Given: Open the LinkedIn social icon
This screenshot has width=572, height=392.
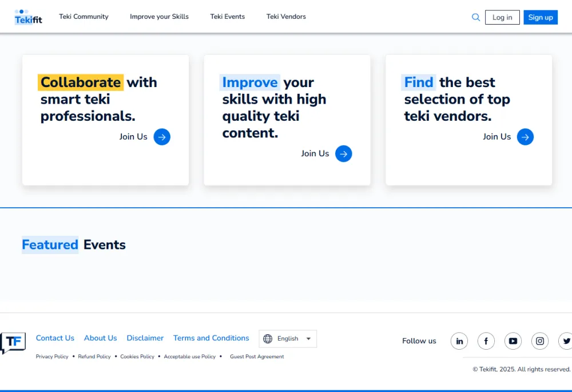Looking at the screenshot, I should click(459, 341).
